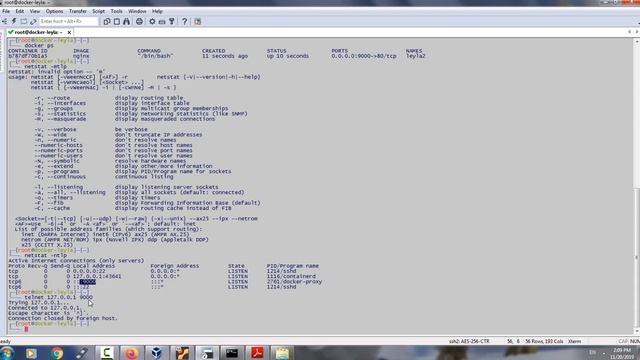Open Windows Media Player from taskbar
Image resolution: width=640 pixels, height=360 pixels.
[31, 353]
